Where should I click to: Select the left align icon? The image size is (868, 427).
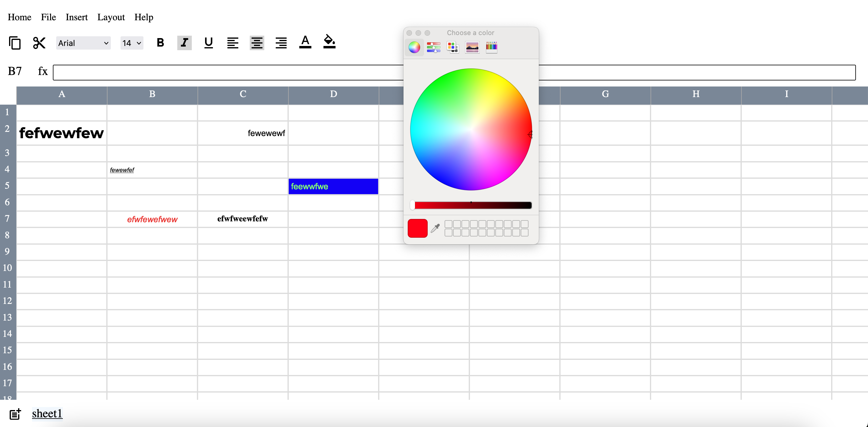coord(233,43)
